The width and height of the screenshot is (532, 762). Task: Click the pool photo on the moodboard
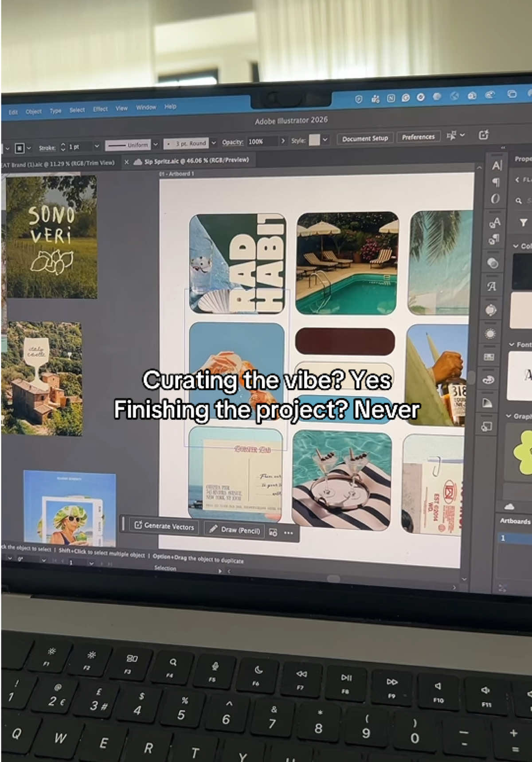[347, 263]
